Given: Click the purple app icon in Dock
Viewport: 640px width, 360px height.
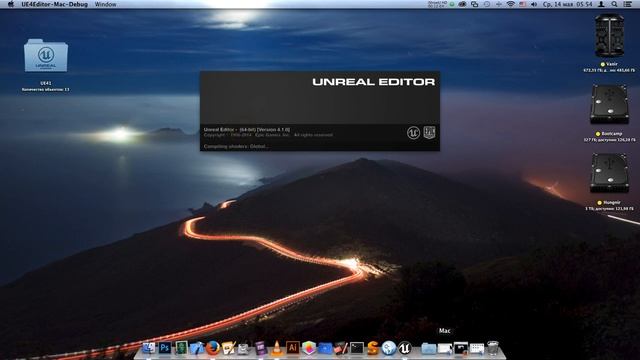Looking at the screenshot, I should [x=260, y=348].
